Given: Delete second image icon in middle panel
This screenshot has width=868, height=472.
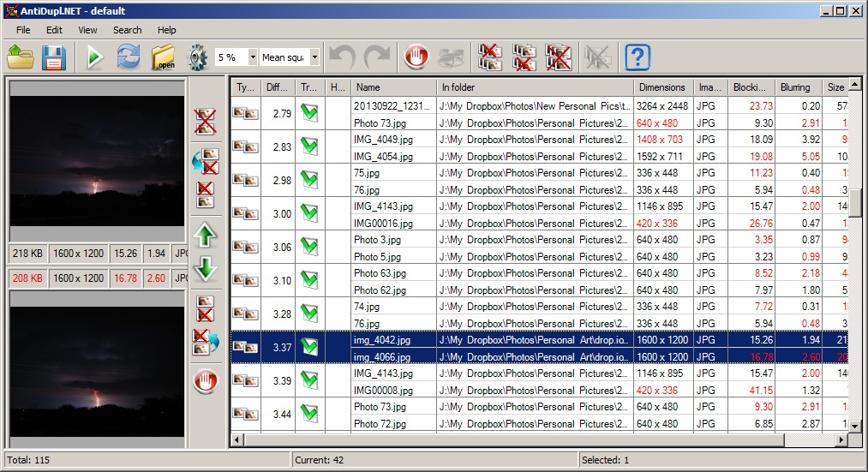Looking at the screenshot, I should click(x=205, y=308).
